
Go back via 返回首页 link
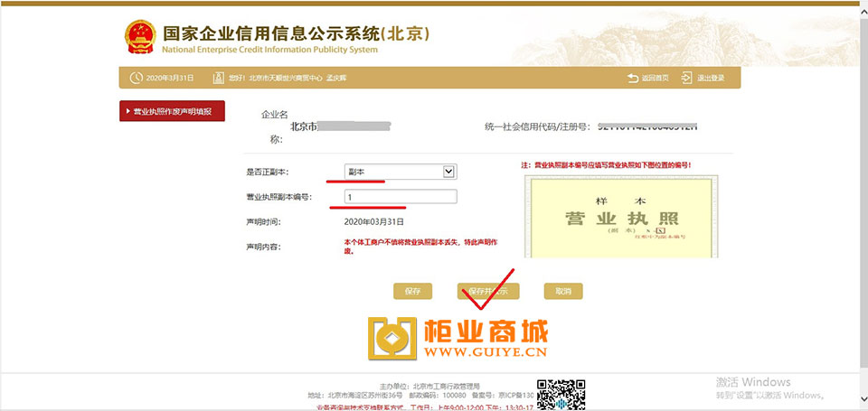655,78
